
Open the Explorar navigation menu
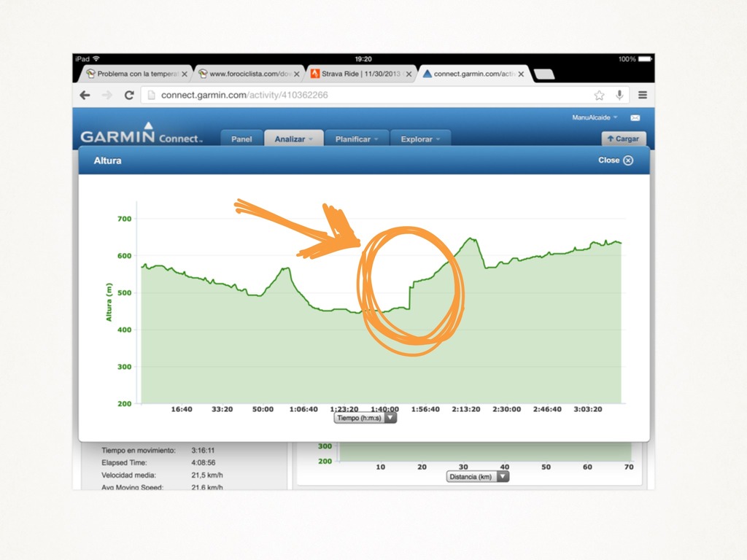[420, 139]
